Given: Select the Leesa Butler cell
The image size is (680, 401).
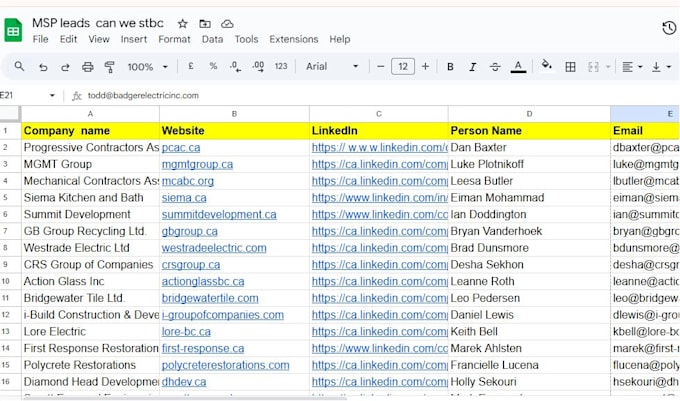Looking at the screenshot, I should point(529,181).
